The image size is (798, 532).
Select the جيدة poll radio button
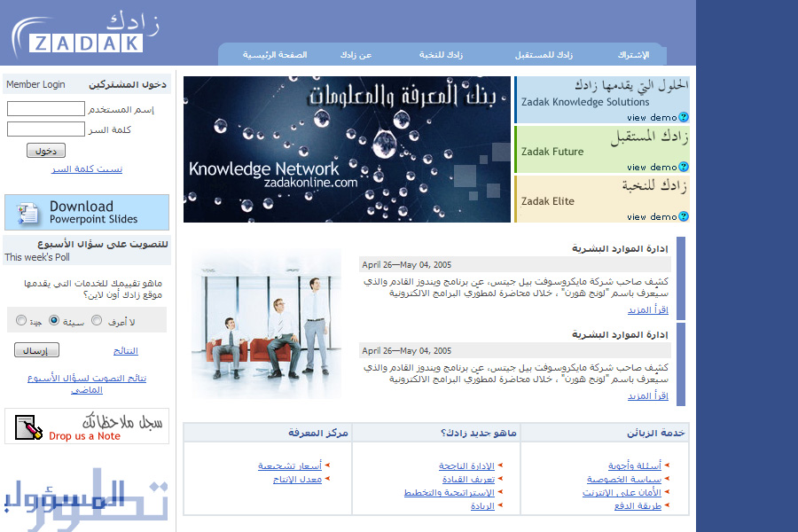(x=21, y=320)
